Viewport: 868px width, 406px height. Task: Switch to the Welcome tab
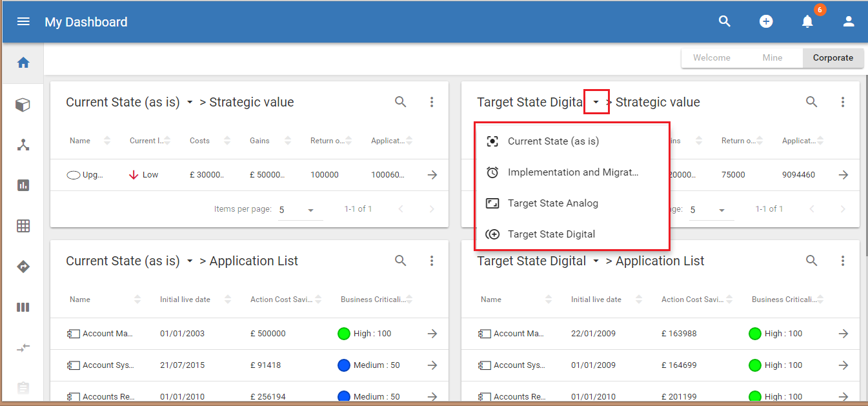click(x=711, y=57)
